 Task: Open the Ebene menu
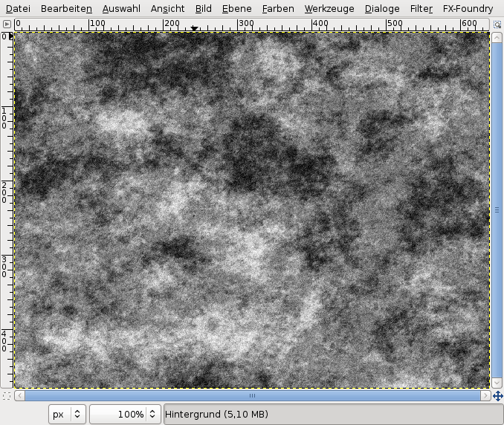coord(236,9)
